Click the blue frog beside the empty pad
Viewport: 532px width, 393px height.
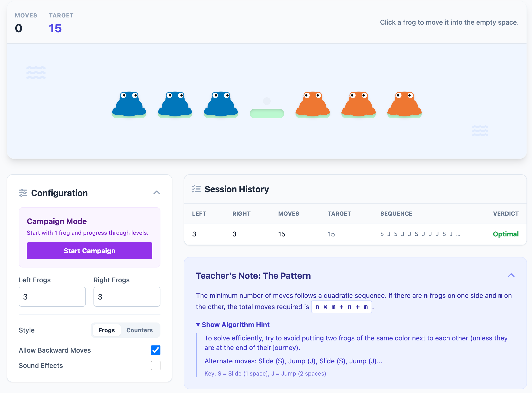click(221, 104)
